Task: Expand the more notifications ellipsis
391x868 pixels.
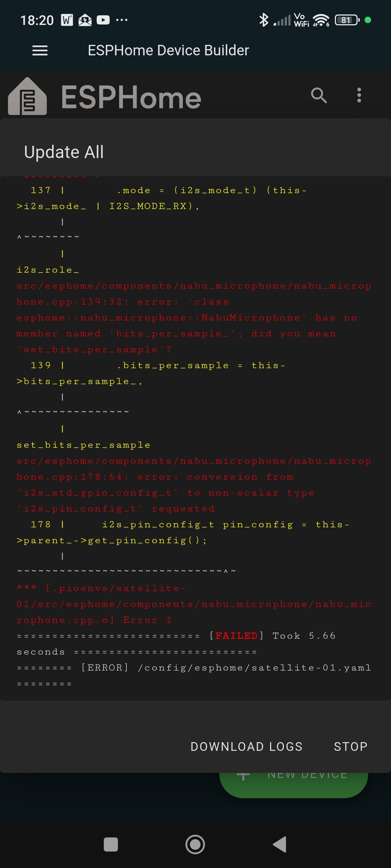Action: [122, 20]
